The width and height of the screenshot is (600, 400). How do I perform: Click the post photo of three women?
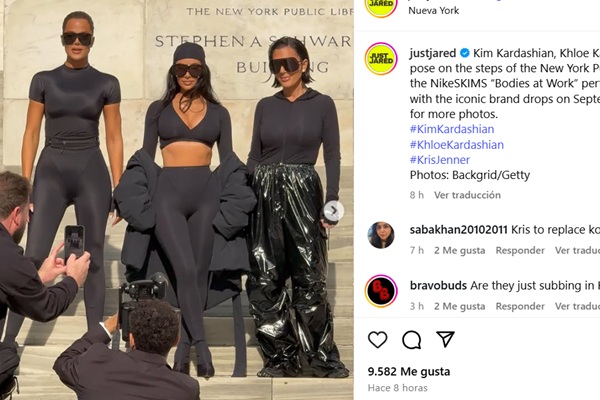coord(177,200)
